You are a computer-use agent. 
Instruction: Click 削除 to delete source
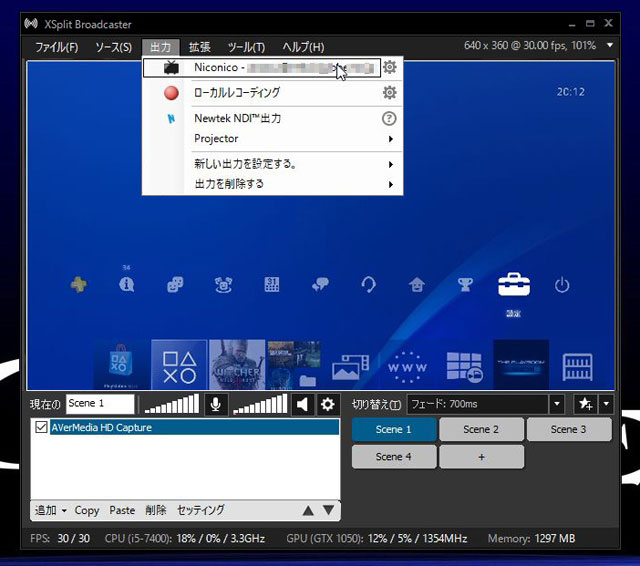(x=156, y=510)
